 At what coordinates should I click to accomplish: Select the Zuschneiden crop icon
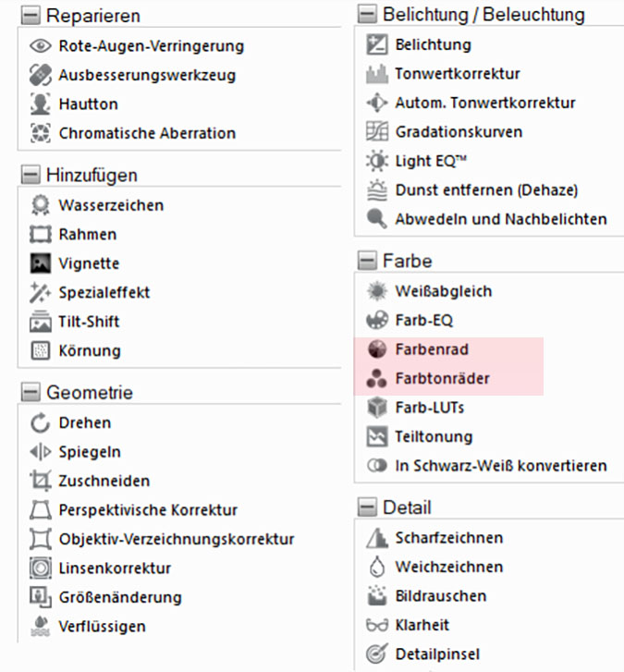tap(40, 482)
